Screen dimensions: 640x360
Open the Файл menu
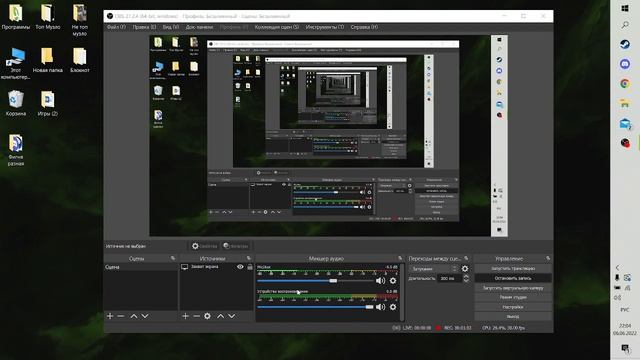coord(116,27)
